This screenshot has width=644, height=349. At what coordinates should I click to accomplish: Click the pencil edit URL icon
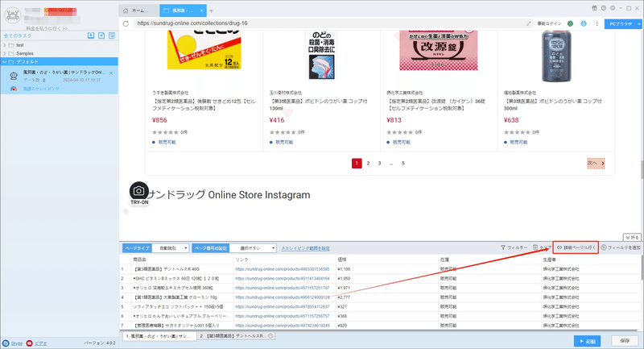[529, 23]
